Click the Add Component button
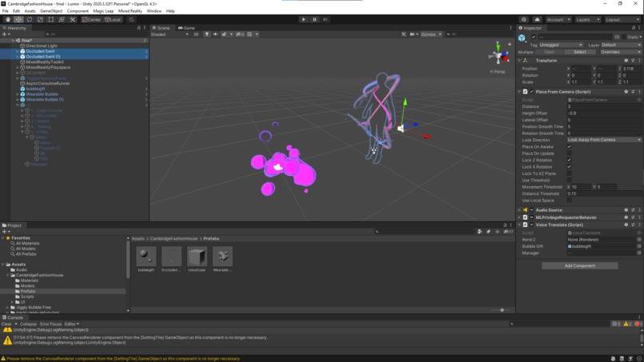The height and width of the screenshot is (362, 644). tap(579, 265)
